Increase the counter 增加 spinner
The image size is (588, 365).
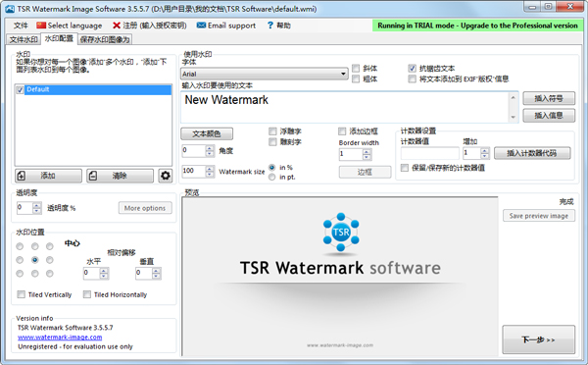tap(485, 150)
